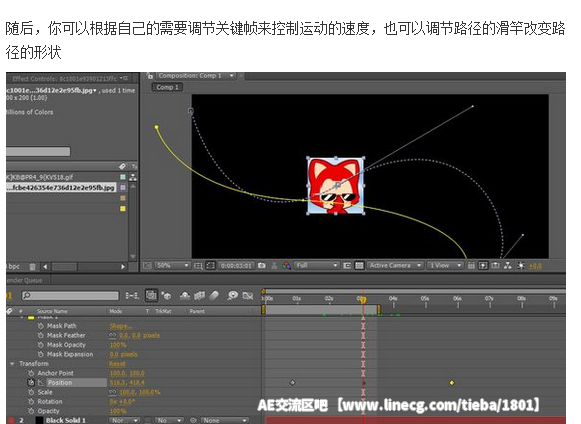Click the teal label swatch of gif item
Image resolution: width=581 pixels, height=424 pixels.
[x=123, y=177]
